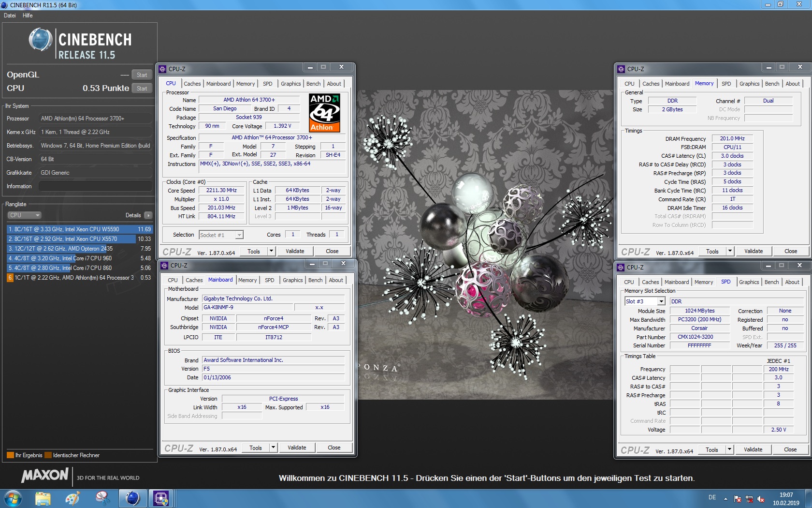Viewport: 812px width, 508px height.
Task: Click Close in the Mainboard window
Action: (x=334, y=448)
